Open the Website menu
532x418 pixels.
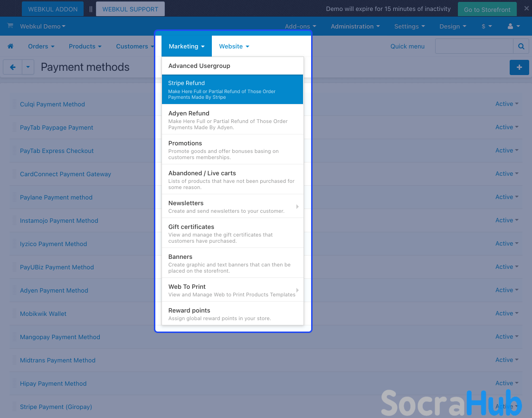[x=234, y=46]
